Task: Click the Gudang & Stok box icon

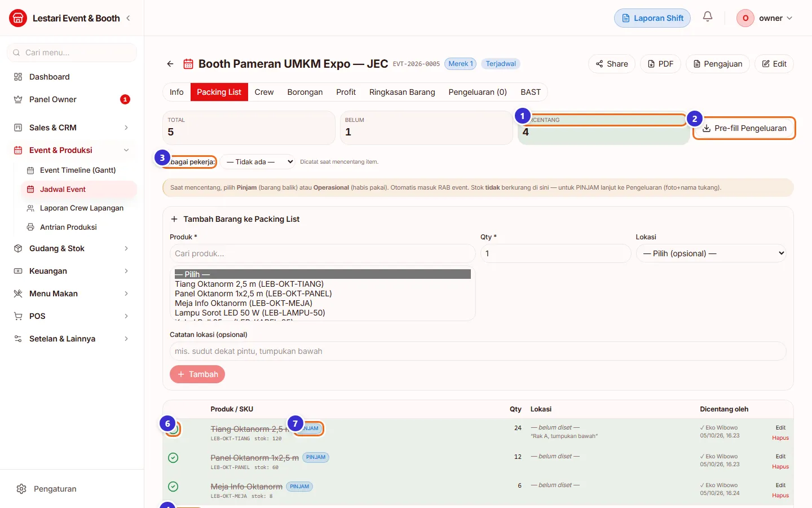Action: 18,248
